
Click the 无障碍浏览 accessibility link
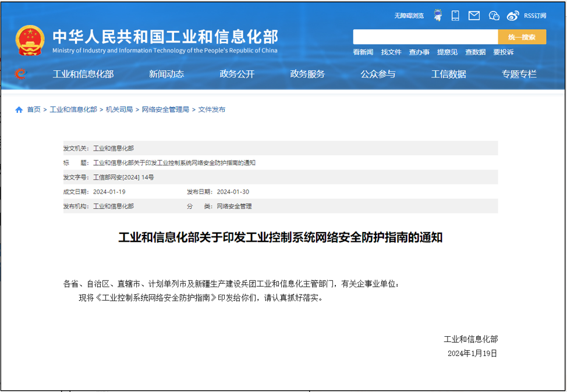pos(409,16)
